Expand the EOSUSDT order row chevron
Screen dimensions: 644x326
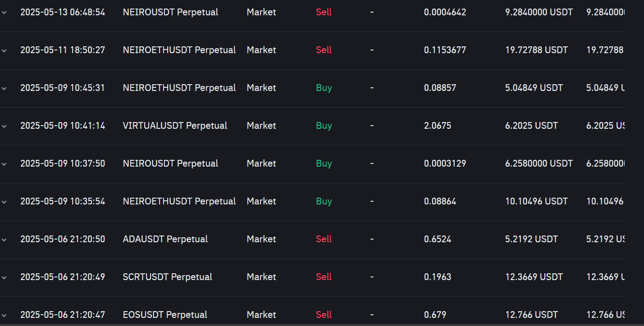[4, 315]
